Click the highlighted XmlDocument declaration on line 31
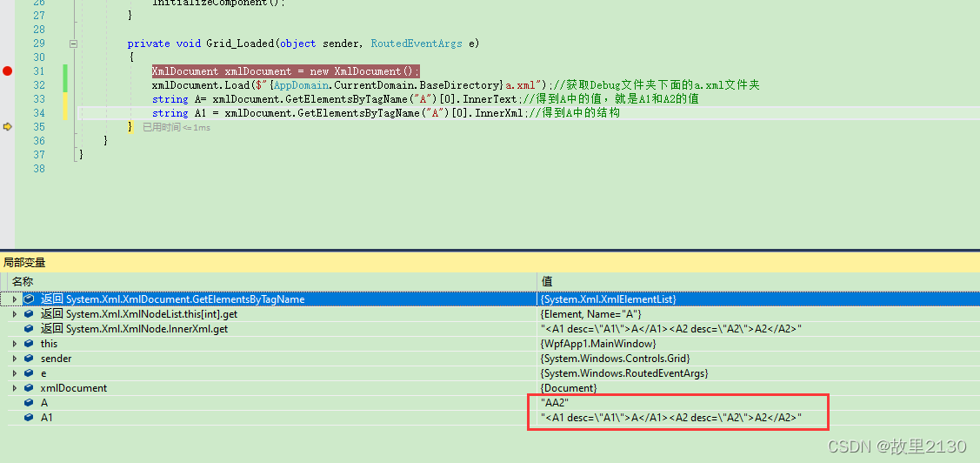Image resolution: width=980 pixels, height=463 pixels. 285,71
